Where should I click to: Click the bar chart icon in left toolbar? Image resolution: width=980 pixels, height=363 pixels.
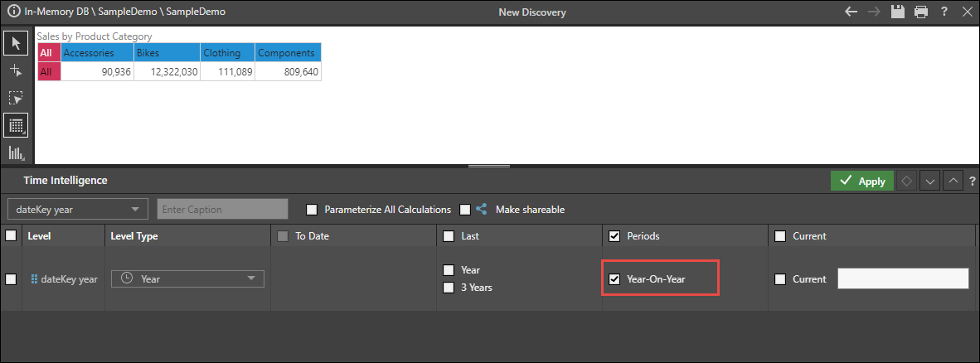click(x=15, y=152)
